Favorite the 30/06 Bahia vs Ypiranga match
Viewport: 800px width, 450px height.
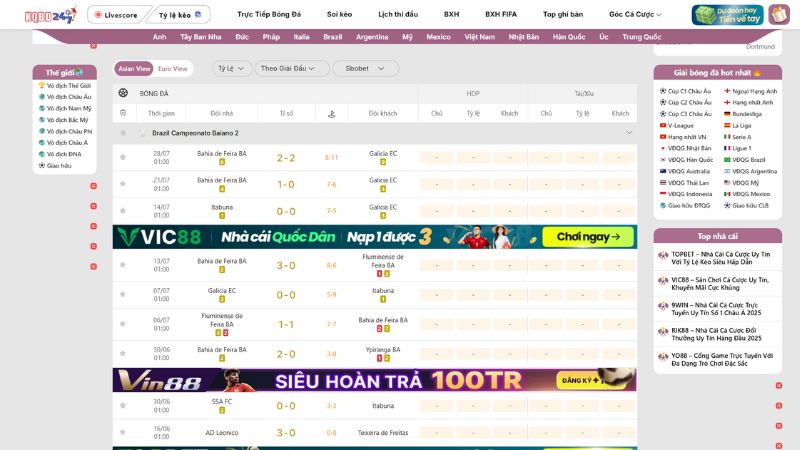[123, 353]
